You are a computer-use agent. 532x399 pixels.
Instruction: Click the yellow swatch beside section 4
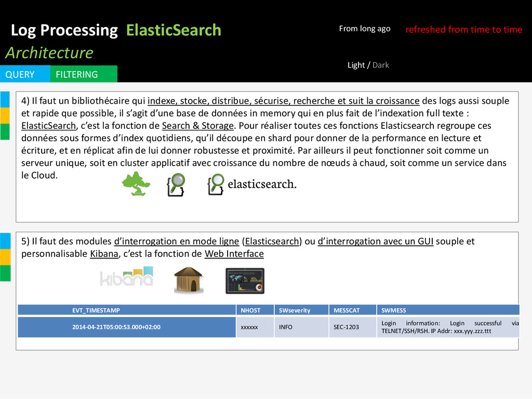pos(5,116)
